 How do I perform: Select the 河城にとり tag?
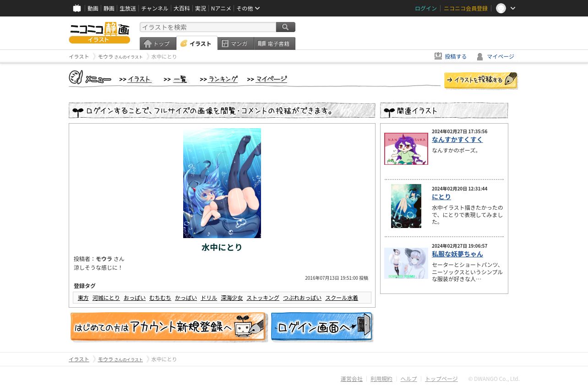(x=106, y=298)
